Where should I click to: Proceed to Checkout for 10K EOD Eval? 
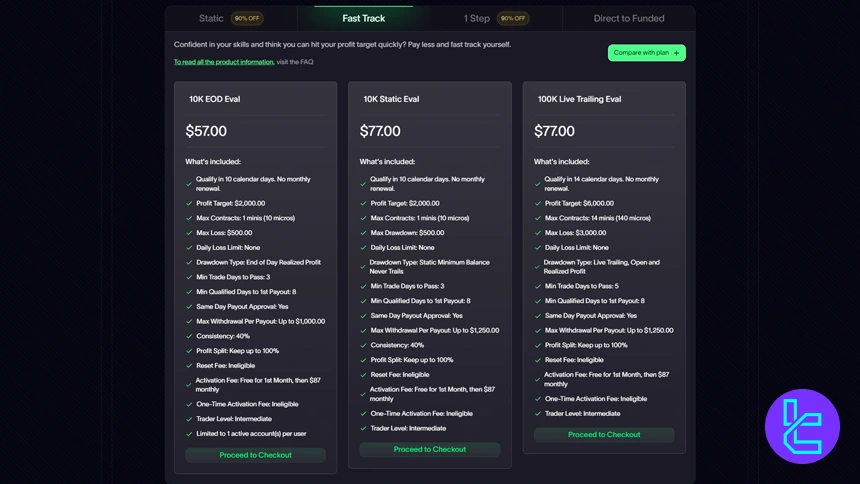(256, 455)
